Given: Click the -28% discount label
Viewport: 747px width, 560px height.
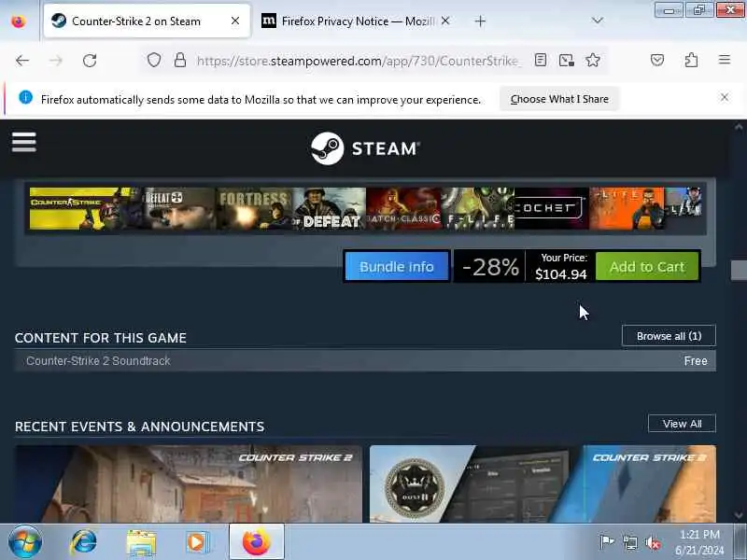Looking at the screenshot, I should click(x=490, y=267).
